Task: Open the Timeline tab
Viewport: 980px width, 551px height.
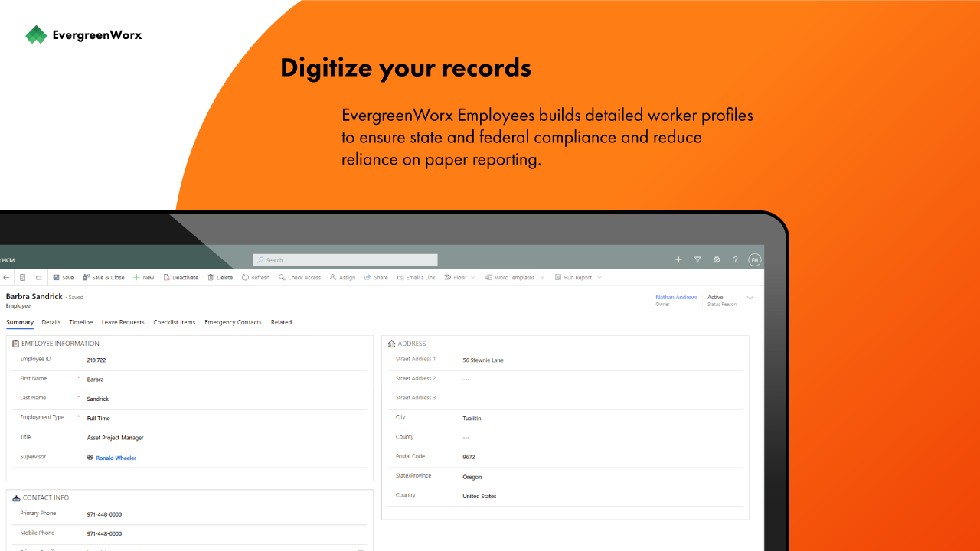Action: pyautogui.click(x=80, y=322)
